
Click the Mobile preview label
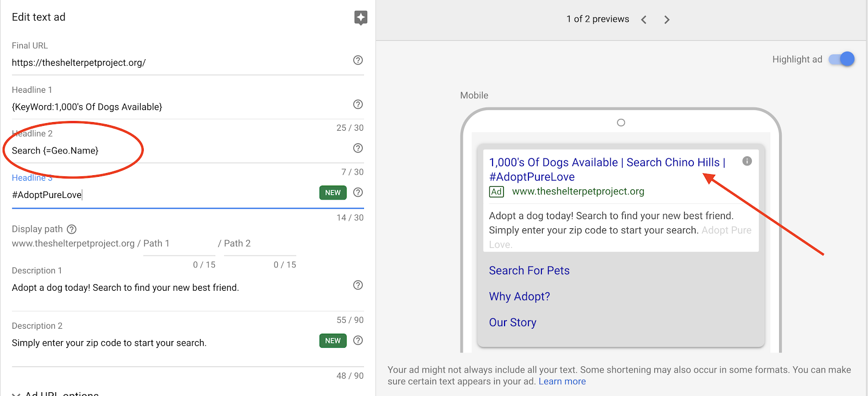[474, 95]
